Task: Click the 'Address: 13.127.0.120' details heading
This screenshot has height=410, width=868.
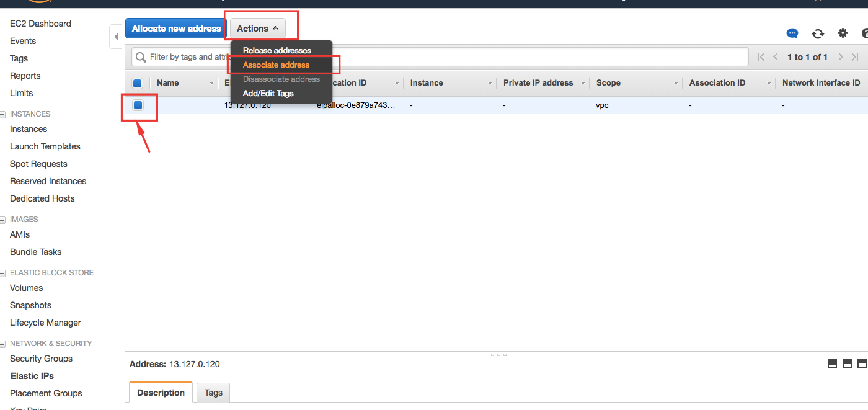Action: click(175, 364)
